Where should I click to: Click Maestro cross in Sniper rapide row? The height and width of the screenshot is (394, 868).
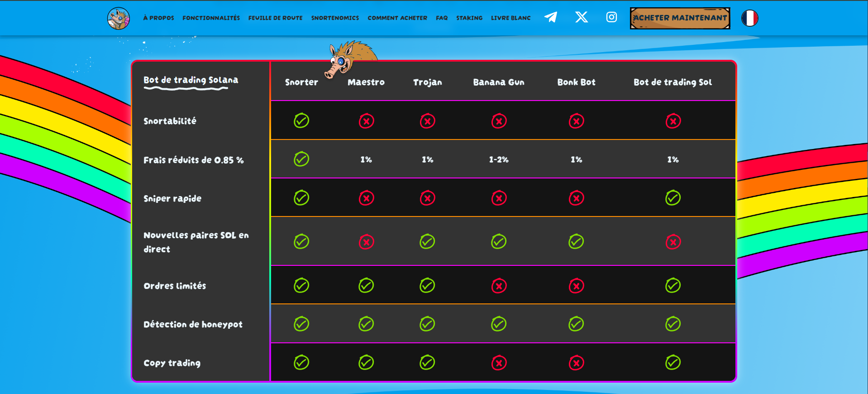pos(366,198)
